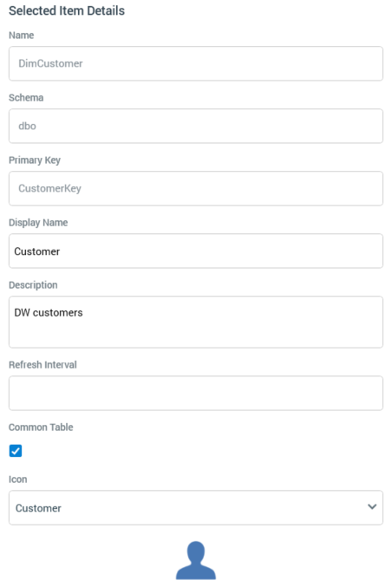Click the Primary Key label text
Screen dimensions: 392x587
[x=35, y=160]
